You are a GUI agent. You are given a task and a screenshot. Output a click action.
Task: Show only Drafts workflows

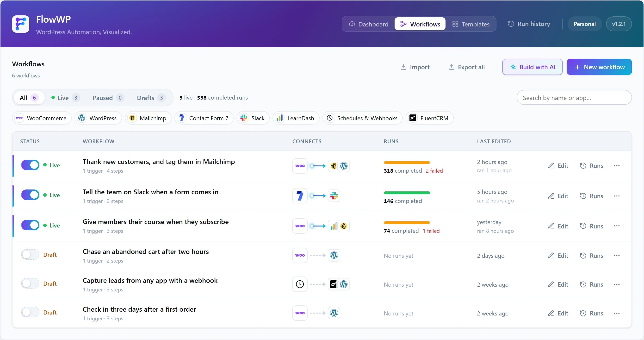(151, 98)
